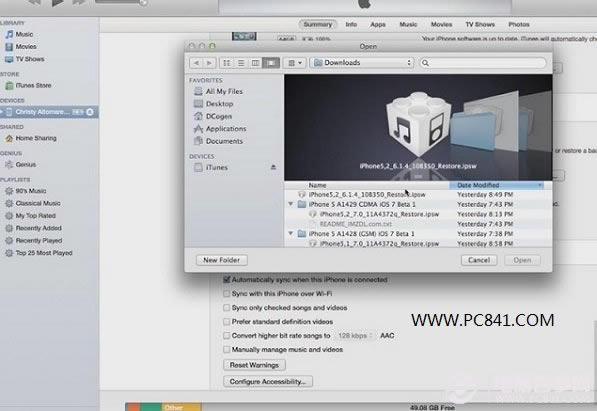Select the Christy iPhone device in the sidebar
The height and width of the screenshot is (411, 597).
(42, 112)
